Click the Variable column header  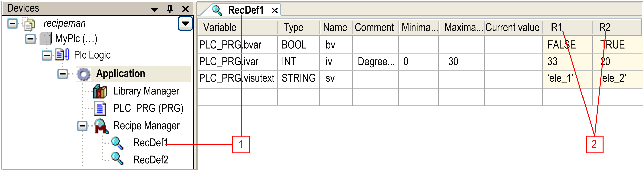tap(220, 27)
